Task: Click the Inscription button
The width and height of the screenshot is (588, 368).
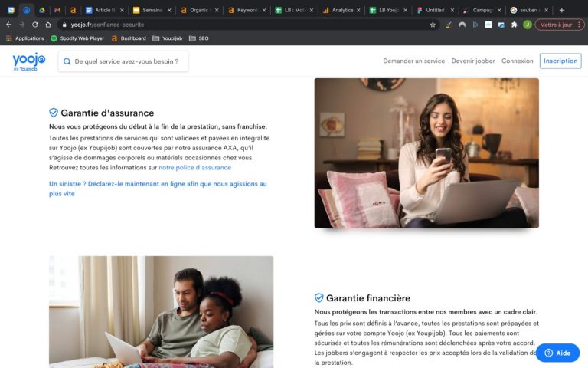Action: [560, 61]
